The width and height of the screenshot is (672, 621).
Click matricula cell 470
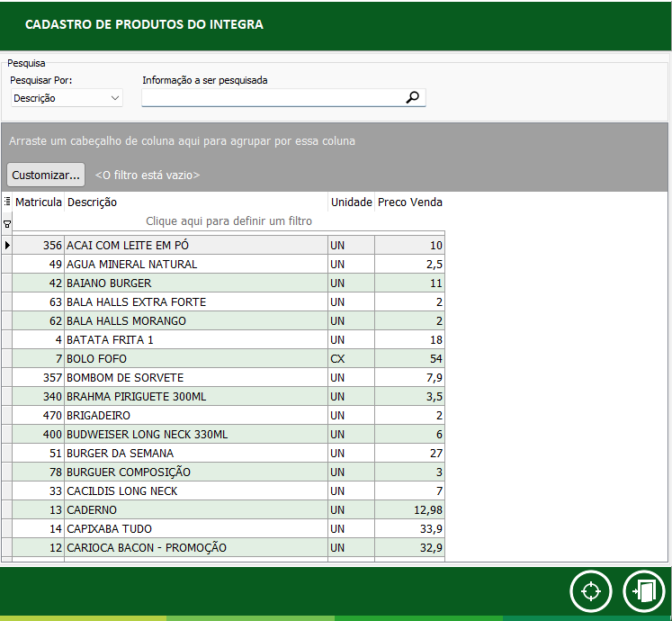point(39,415)
